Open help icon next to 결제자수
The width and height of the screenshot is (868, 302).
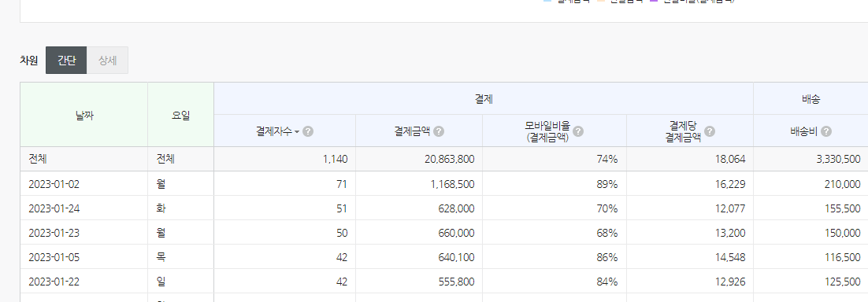click(x=308, y=131)
